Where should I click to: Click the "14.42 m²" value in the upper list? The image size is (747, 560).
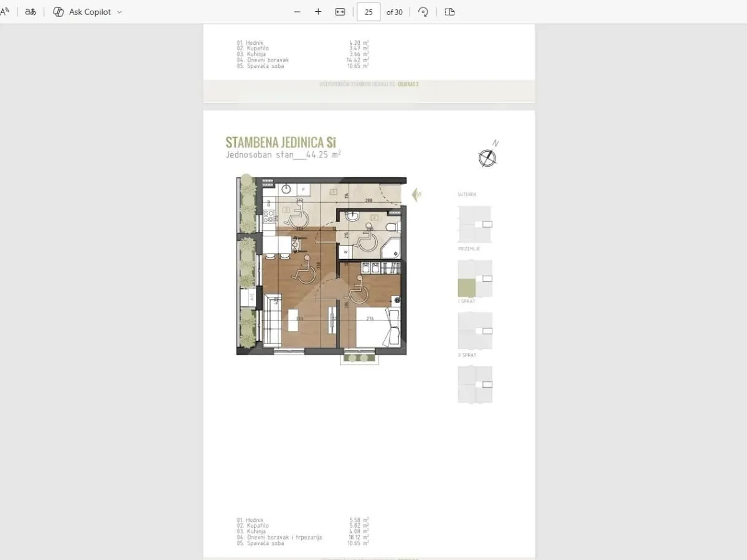coord(358,60)
